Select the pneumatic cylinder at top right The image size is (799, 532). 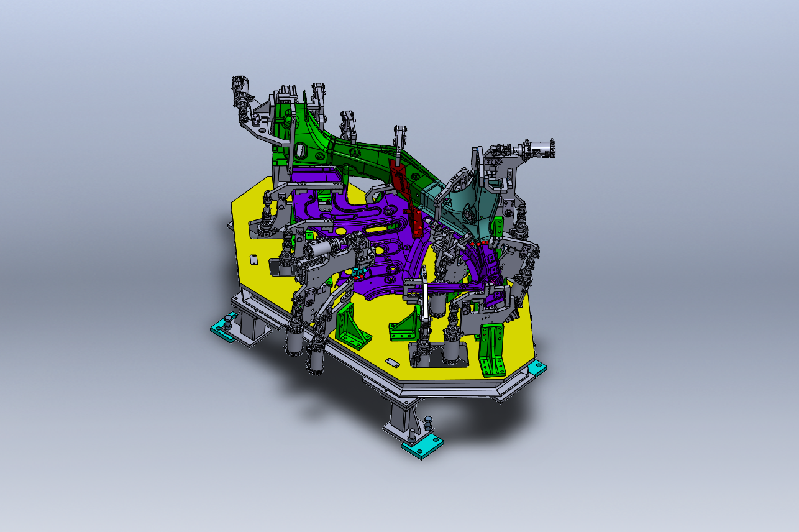pyautogui.click(x=538, y=149)
